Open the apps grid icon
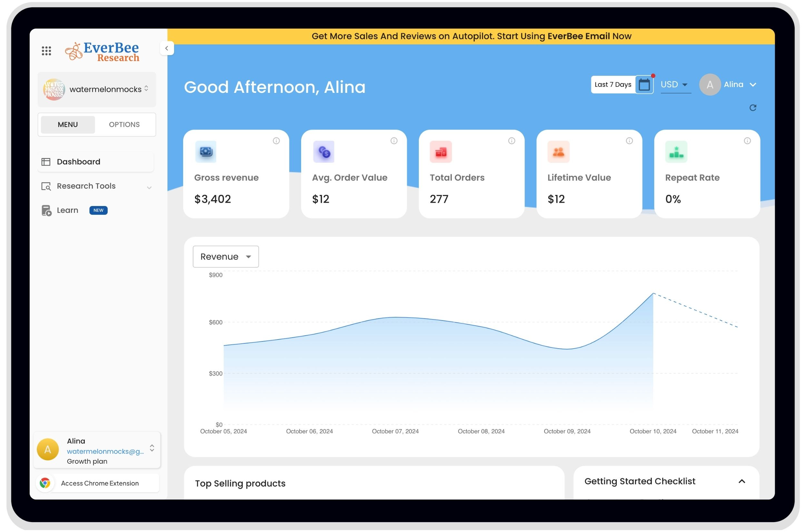Viewport: 806px width, 532px height. (46, 51)
